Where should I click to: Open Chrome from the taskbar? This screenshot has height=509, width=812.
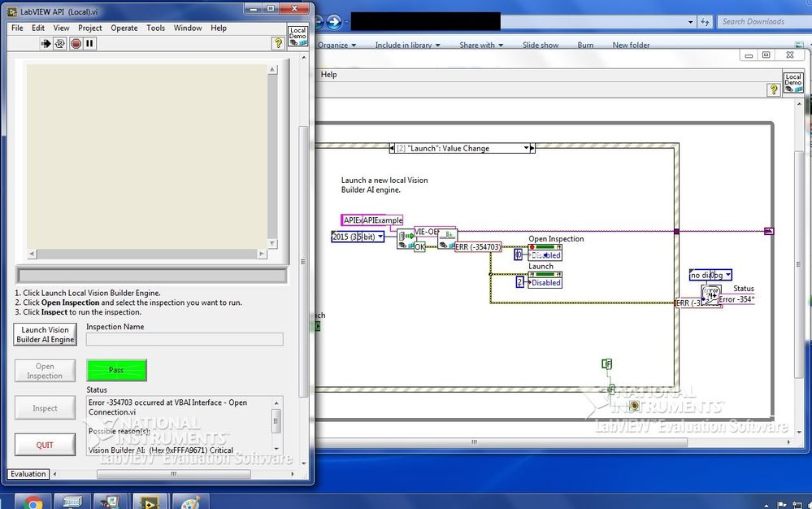pyautogui.click(x=33, y=502)
